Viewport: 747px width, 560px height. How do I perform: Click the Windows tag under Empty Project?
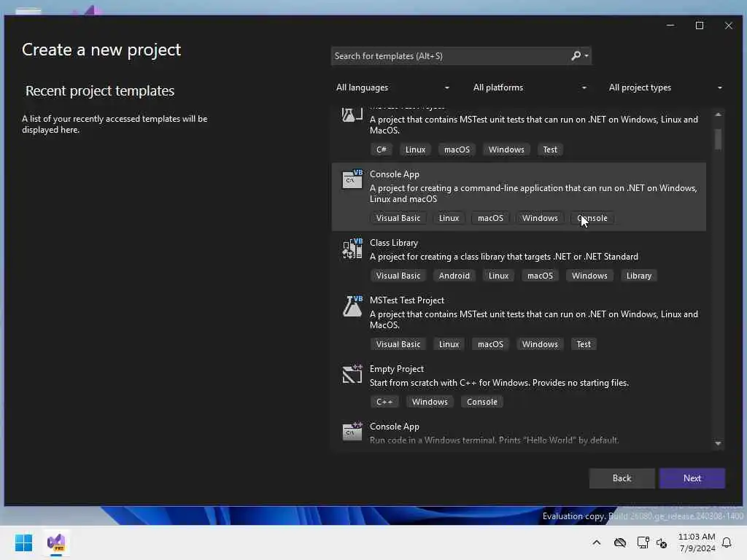[x=430, y=402]
